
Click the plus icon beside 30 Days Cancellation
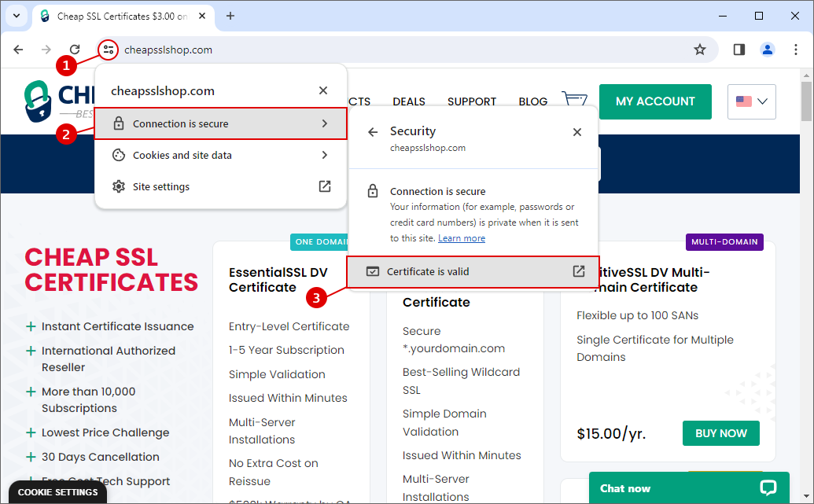click(31, 457)
